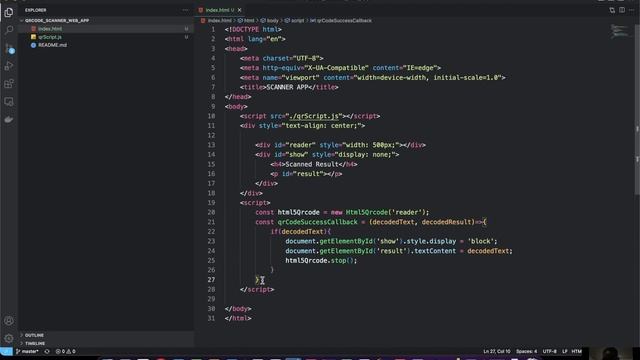640x360 pixels.
Task: Open the Docker whale icon view
Action: coord(9,120)
